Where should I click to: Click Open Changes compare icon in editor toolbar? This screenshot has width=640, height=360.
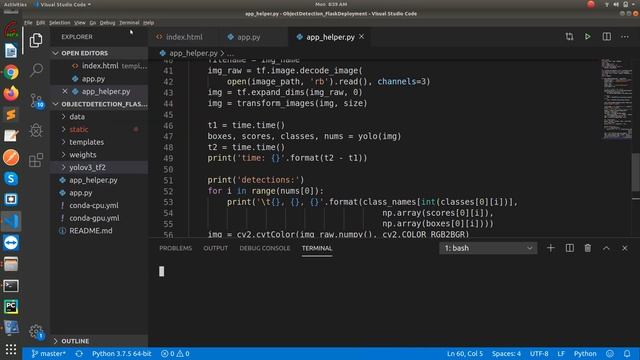point(569,37)
